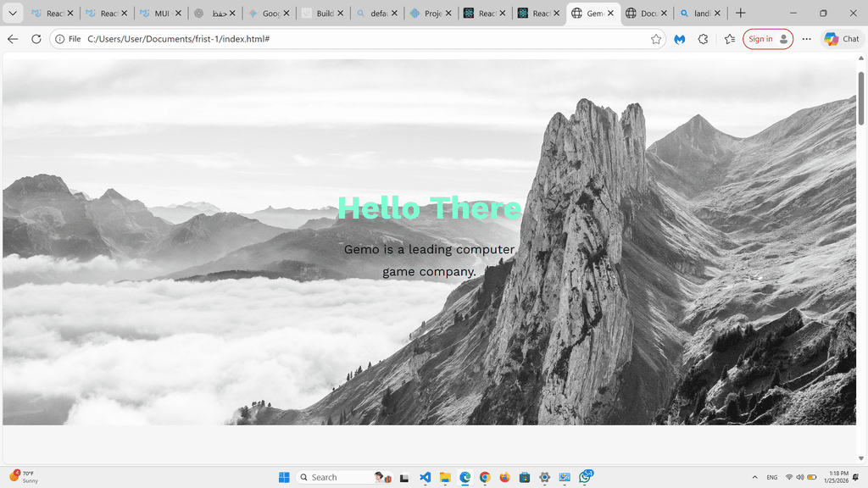868x488 pixels.
Task: Open Firefox from the taskbar
Action: [505, 477]
